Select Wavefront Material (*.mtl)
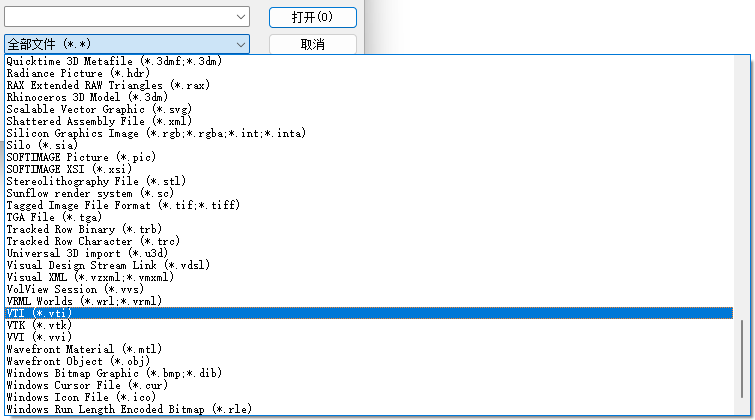 (x=369, y=349)
